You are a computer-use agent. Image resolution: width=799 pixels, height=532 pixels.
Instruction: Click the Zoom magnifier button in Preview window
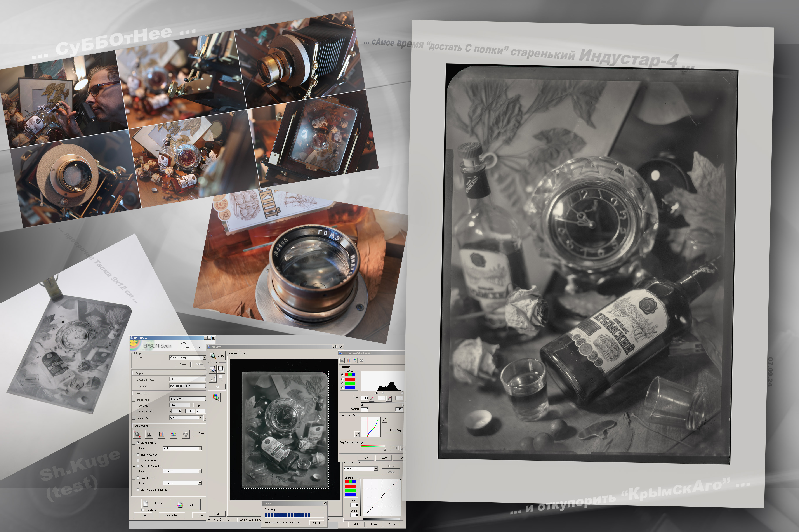[x=217, y=356]
